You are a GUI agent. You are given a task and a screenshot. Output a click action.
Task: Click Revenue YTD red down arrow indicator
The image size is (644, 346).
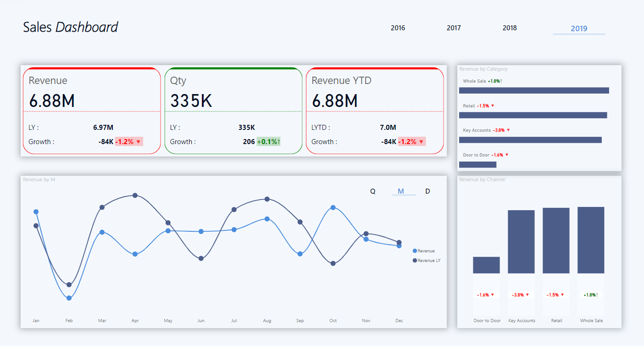pyautogui.click(x=421, y=142)
